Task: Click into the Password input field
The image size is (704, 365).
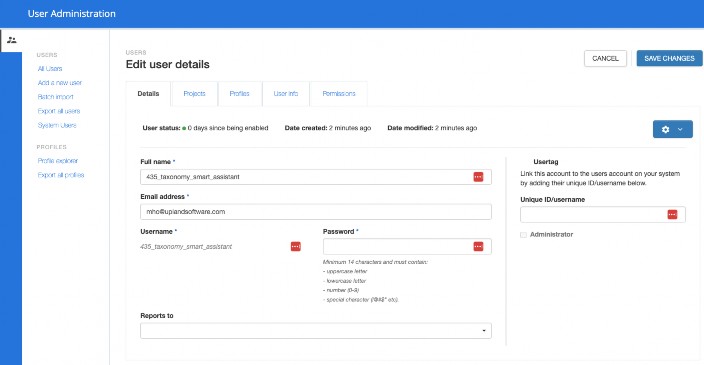Action: [407, 246]
